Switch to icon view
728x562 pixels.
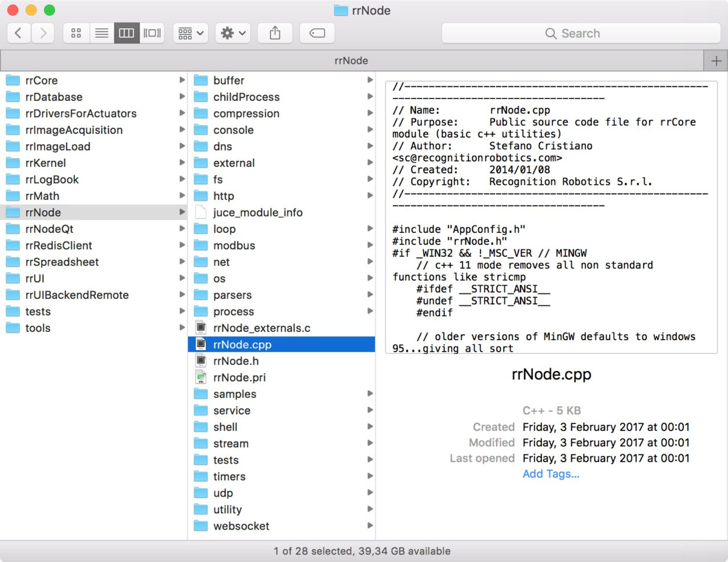(x=76, y=33)
